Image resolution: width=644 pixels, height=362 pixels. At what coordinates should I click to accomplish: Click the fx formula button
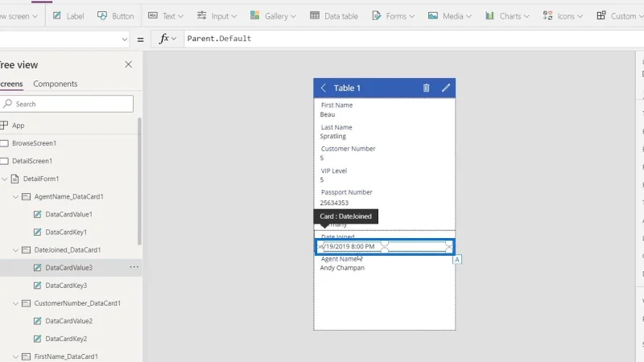pos(167,39)
